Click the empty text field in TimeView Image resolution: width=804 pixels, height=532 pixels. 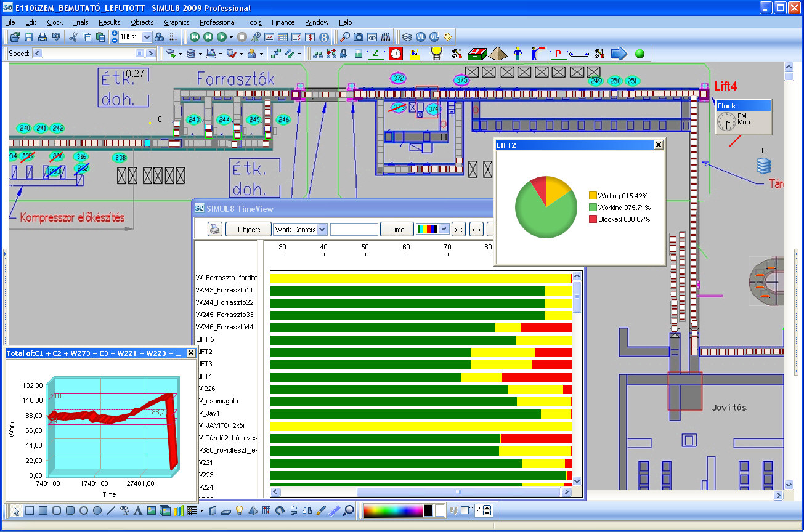click(x=354, y=230)
